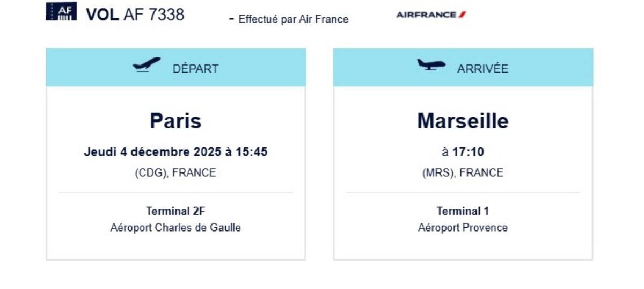Click the ARRIVÉE header label
This screenshot has width=644, height=289.
click(482, 69)
